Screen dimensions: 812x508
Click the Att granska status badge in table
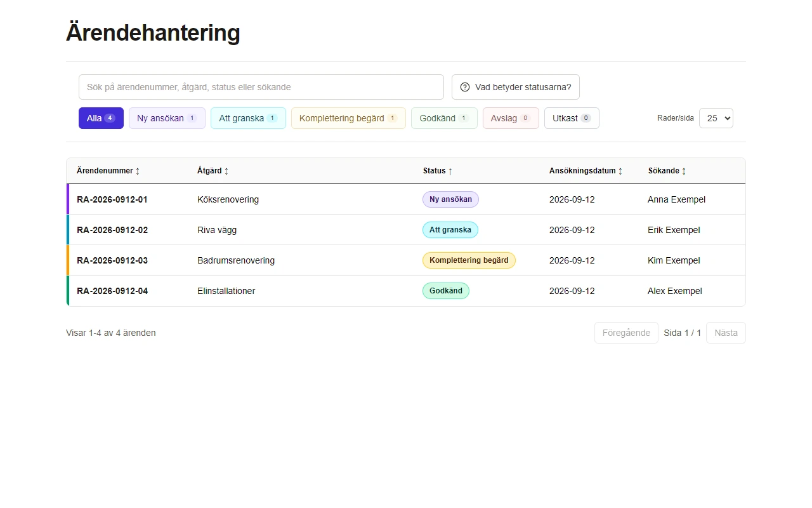450,230
